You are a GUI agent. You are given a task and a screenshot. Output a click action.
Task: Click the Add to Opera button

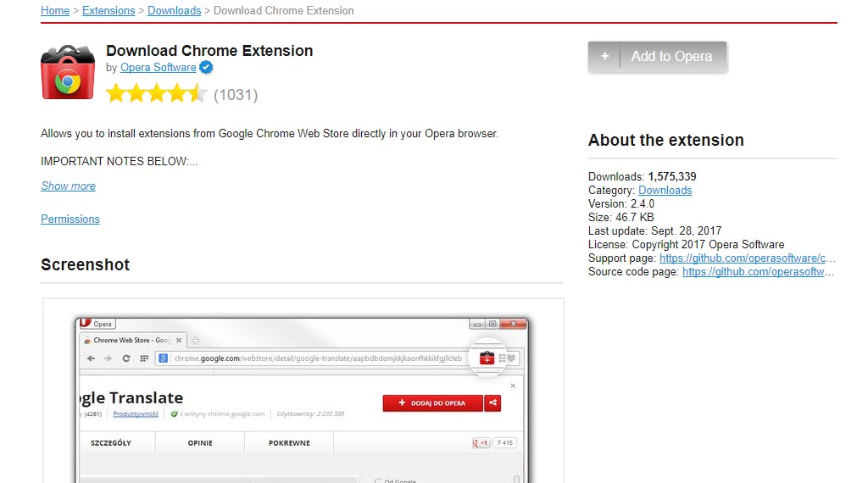click(657, 57)
